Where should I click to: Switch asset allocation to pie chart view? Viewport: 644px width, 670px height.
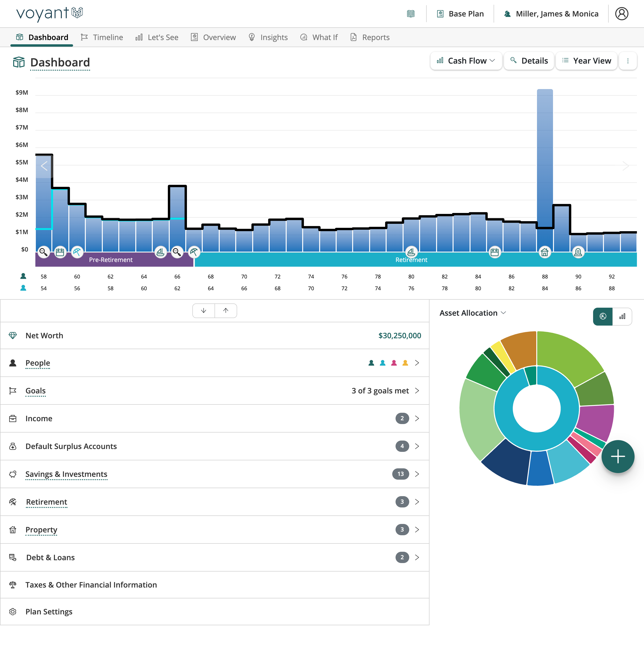603,316
